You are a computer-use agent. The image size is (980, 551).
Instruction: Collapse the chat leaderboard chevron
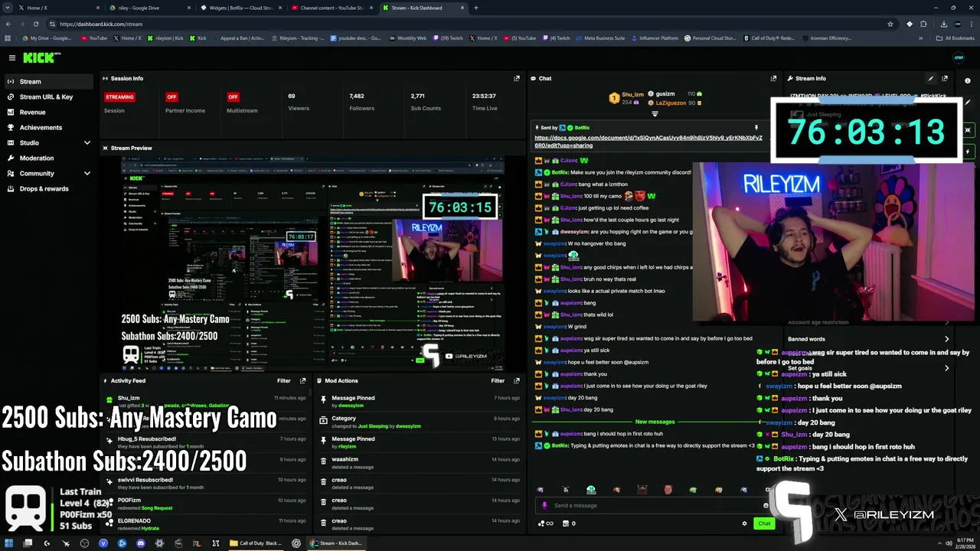655,114
